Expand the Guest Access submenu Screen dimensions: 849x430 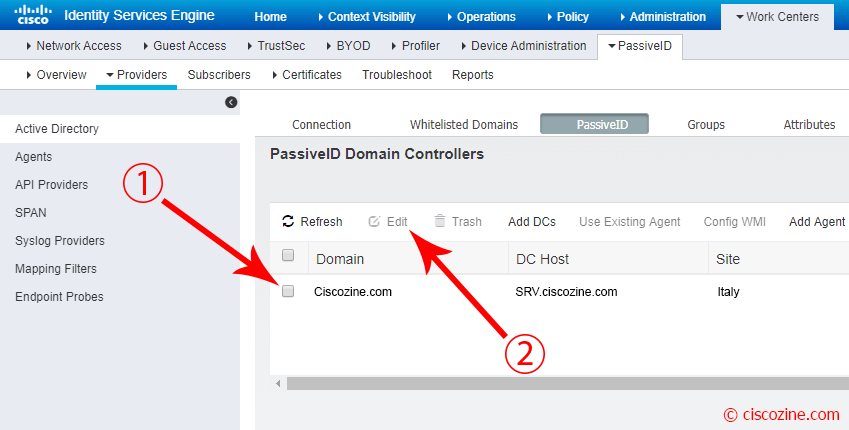coord(185,46)
